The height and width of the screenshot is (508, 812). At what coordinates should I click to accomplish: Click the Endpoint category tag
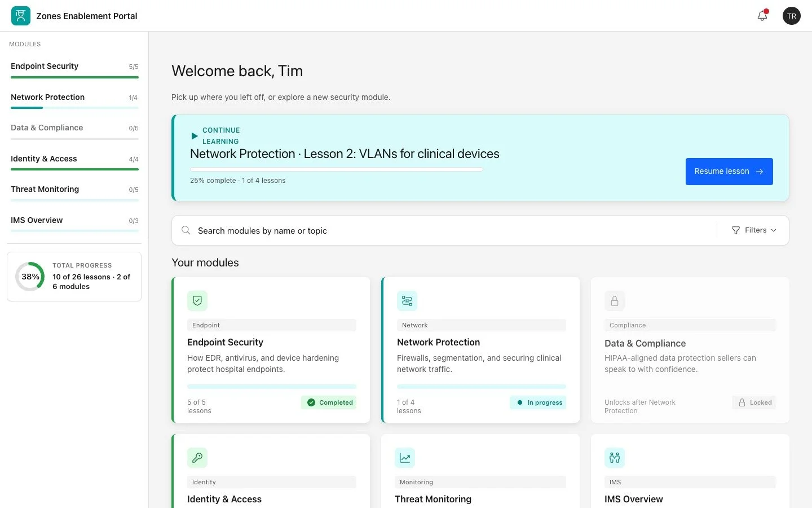coord(272,325)
